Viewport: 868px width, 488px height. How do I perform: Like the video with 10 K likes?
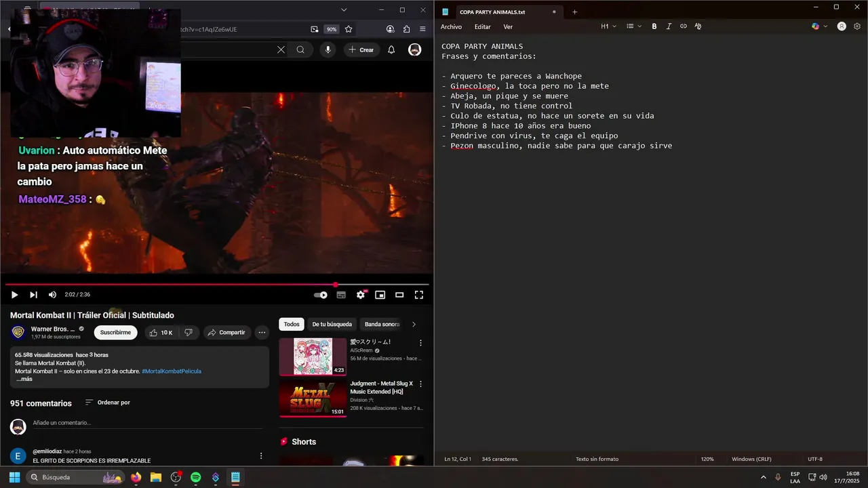(161, 333)
